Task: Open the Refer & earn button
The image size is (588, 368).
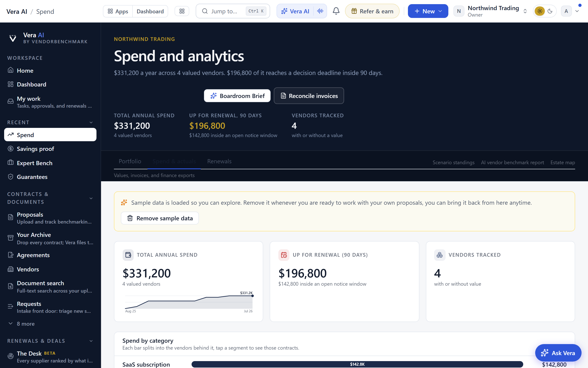Action: 372,11
